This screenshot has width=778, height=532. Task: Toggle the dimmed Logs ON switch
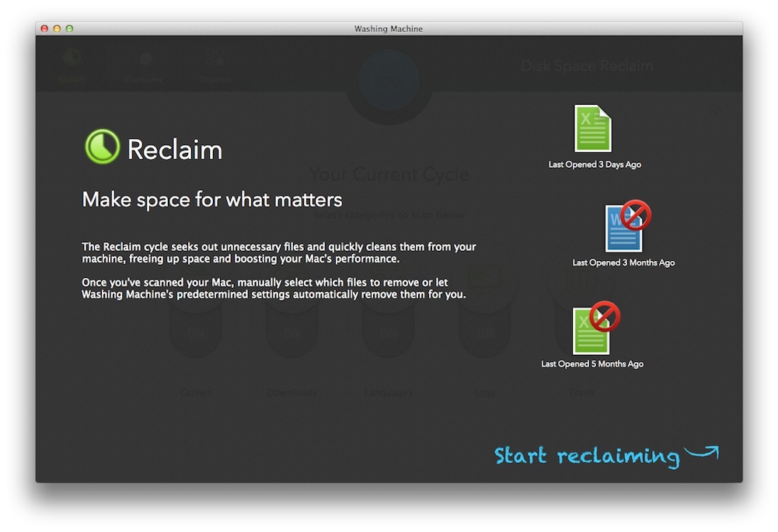[485, 332]
